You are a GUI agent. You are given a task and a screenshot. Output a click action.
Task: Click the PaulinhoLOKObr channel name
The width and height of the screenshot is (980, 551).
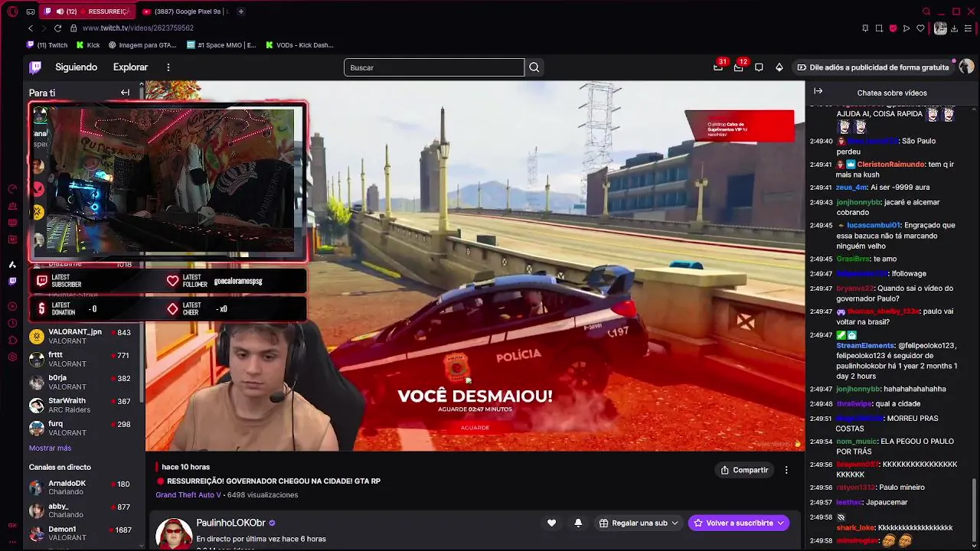(x=230, y=523)
